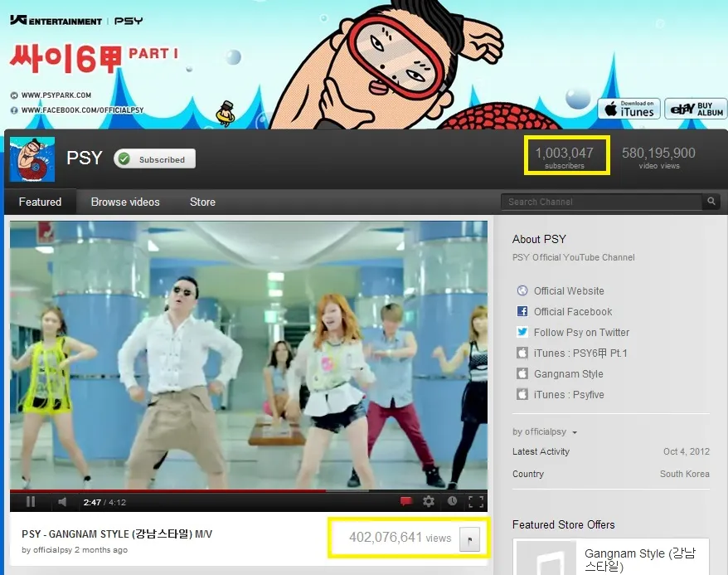Screen dimensions: 728x575
Task: Expand the 'by officialpsy' dropdown arrow
Action: click(x=575, y=432)
